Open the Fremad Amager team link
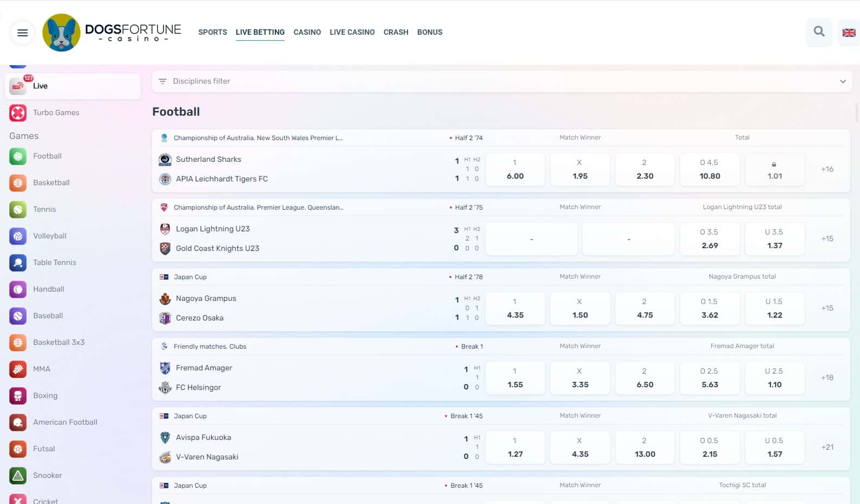 pyautogui.click(x=204, y=368)
